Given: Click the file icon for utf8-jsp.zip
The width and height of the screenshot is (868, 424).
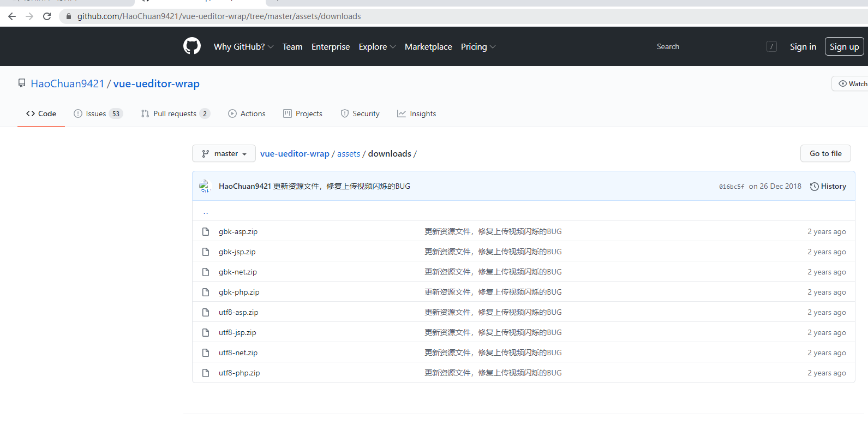Looking at the screenshot, I should pos(206,332).
